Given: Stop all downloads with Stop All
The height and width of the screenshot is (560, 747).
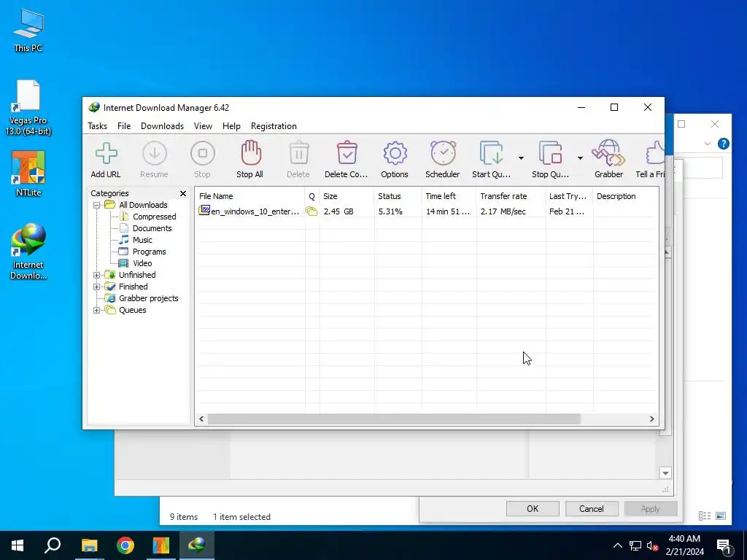Looking at the screenshot, I should click(249, 160).
